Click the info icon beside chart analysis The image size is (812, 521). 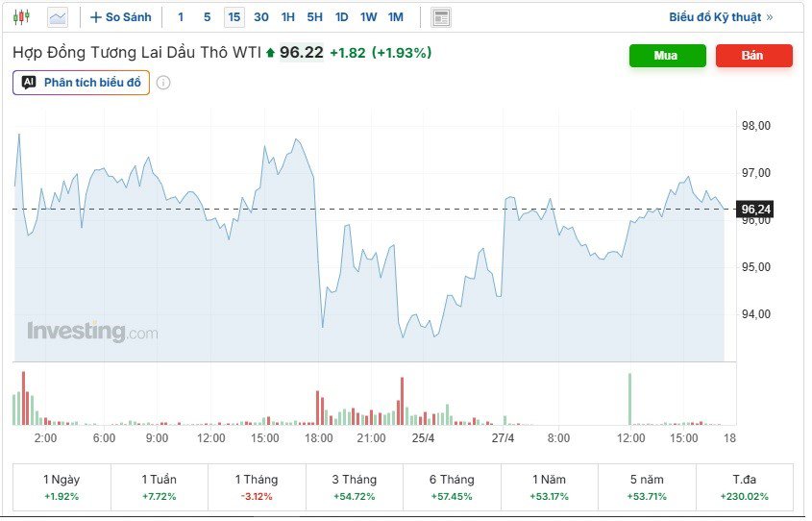tap(163, 83)
